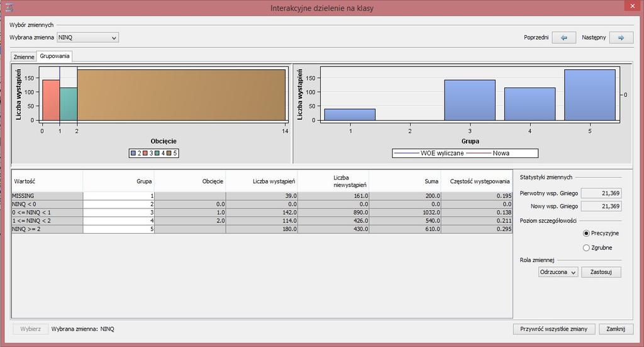Click Nowy wsp. Giniego value field
Viewport: 644px width, 347px height.
click(601, 207)
